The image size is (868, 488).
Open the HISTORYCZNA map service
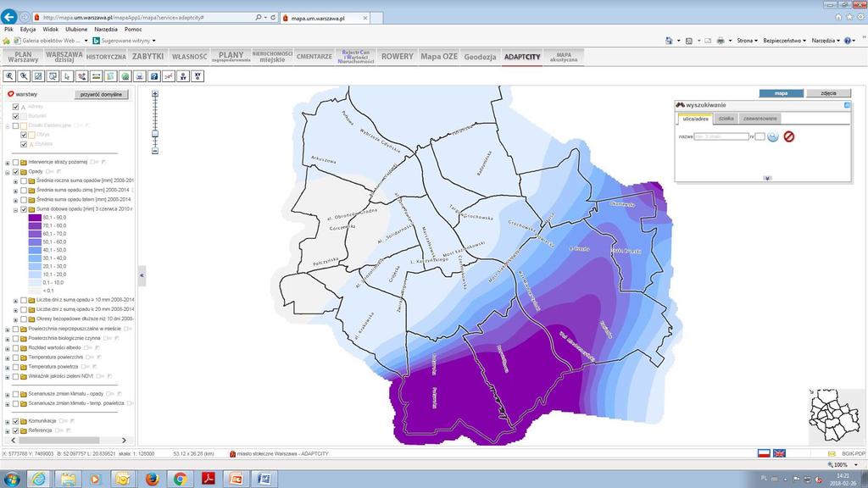(x=106, y=57)
